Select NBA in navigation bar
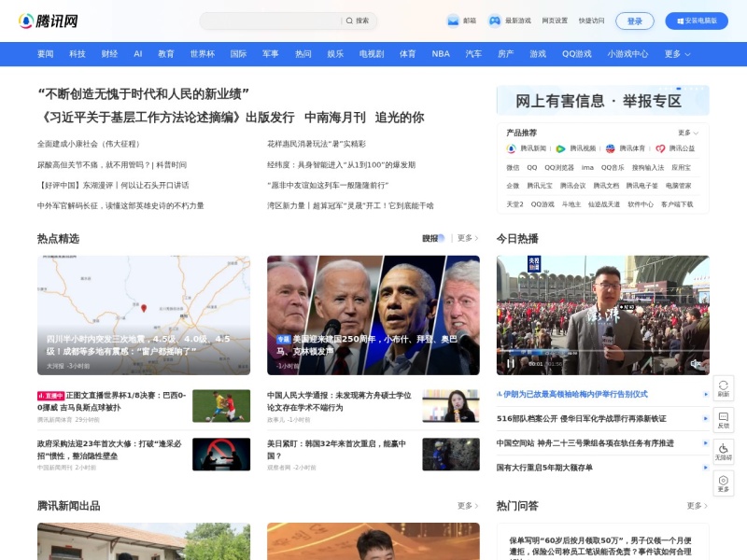 [x=441, y=54]
